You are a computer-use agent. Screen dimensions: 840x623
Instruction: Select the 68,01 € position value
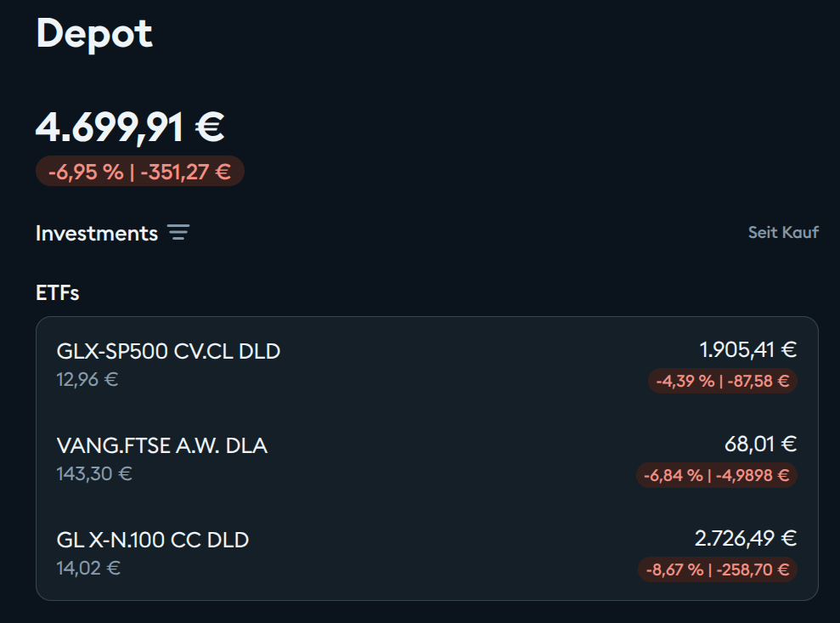tap(760, 444)
